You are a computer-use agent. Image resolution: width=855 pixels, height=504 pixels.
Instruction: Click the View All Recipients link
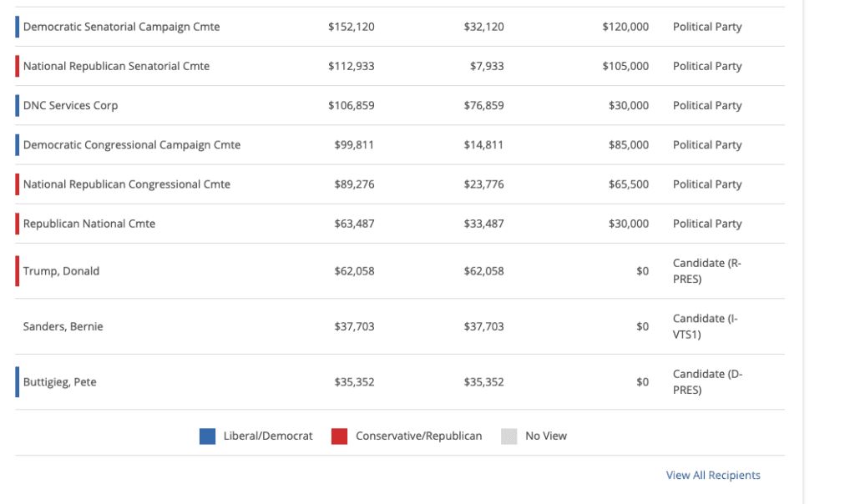tap(713, 475)
